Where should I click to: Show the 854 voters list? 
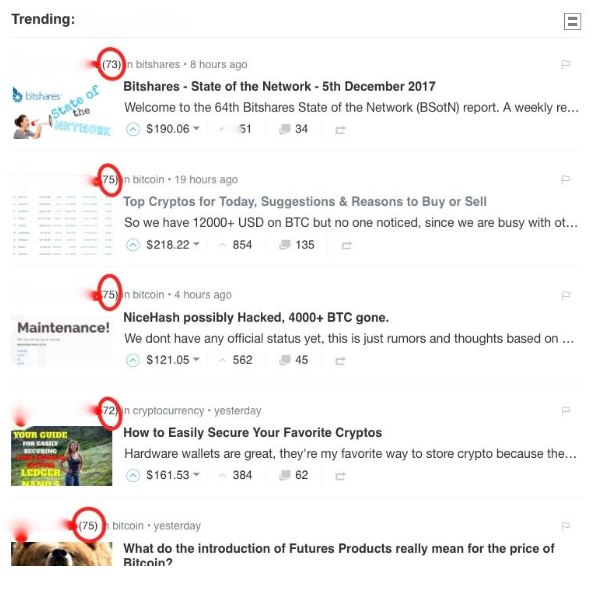(x=242, y=245)
